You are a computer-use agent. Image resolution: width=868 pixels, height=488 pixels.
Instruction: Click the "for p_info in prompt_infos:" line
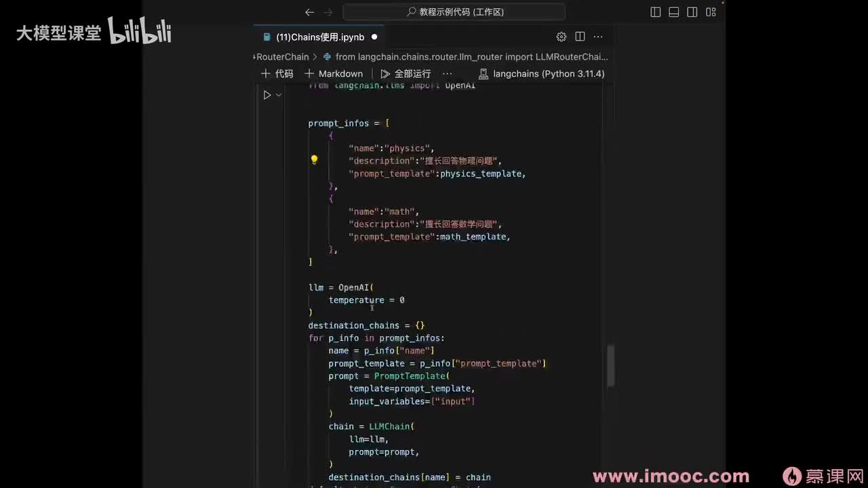click(376, 338)
